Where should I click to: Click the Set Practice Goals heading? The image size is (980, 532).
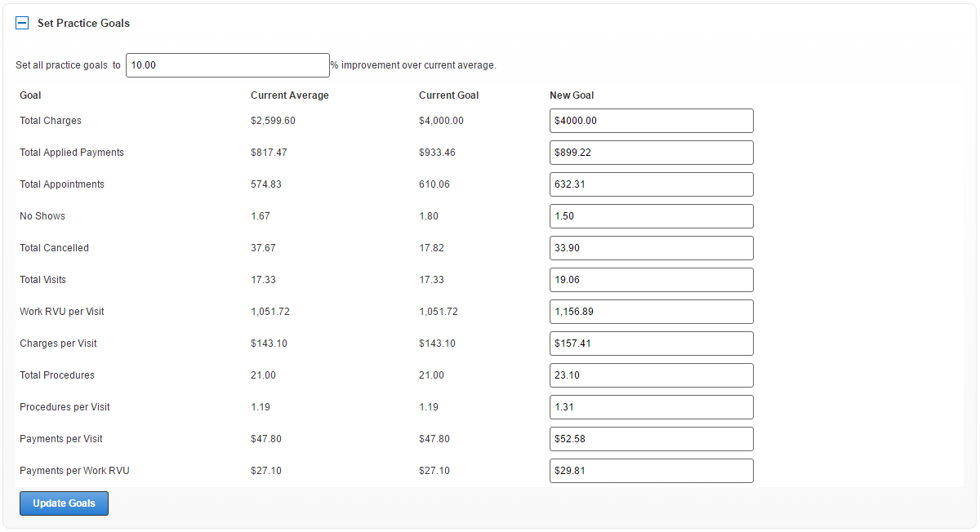coord(83,24)
